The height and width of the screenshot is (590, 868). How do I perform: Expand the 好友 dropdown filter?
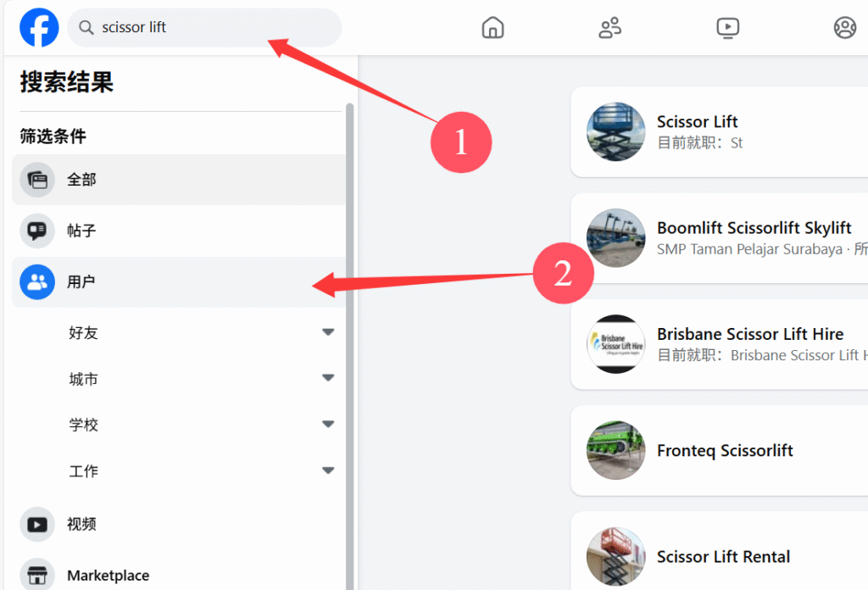point(328,333)
